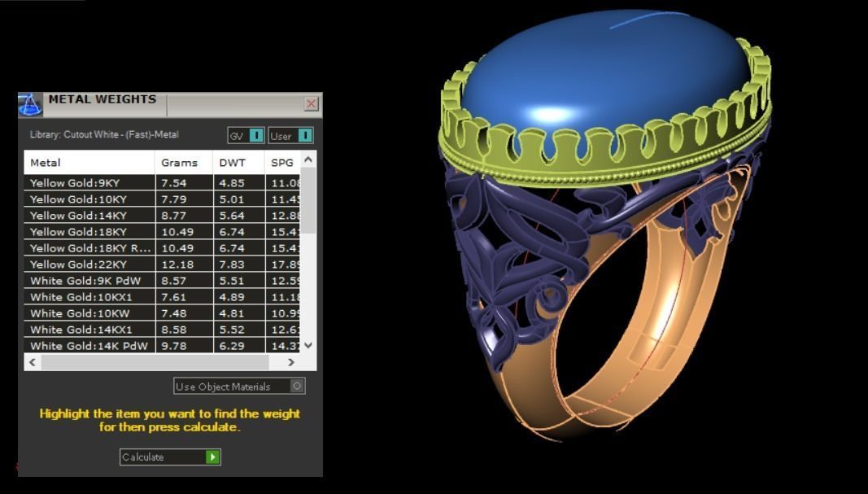This screenshot has width=868, height=494.
Task: Select the Yellow Gold:18KY R... row
Action: click(x=162, y=248)
